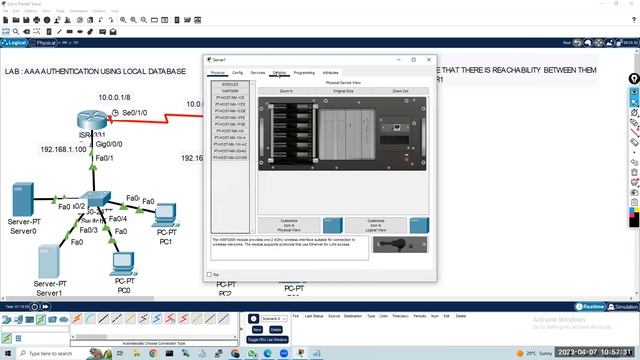
Task: Choose the Inspect magnifier tool
Action: [x=16, y=31]
